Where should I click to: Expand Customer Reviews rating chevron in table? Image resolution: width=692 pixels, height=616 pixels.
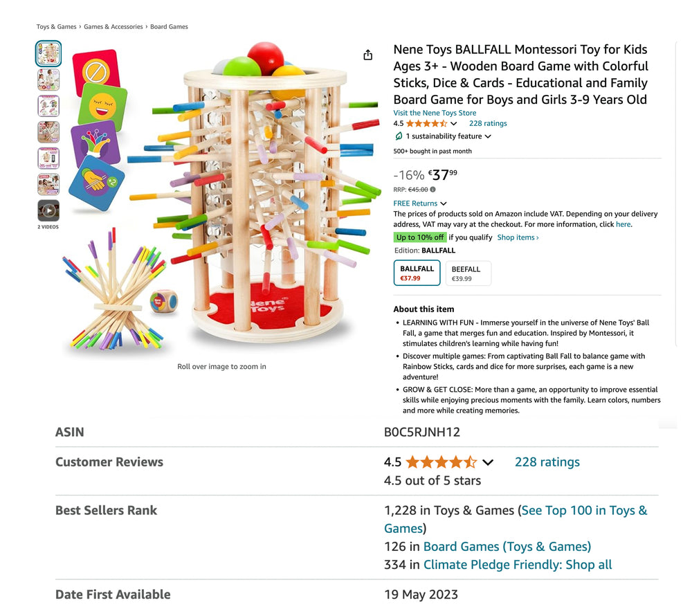[488, 462]
